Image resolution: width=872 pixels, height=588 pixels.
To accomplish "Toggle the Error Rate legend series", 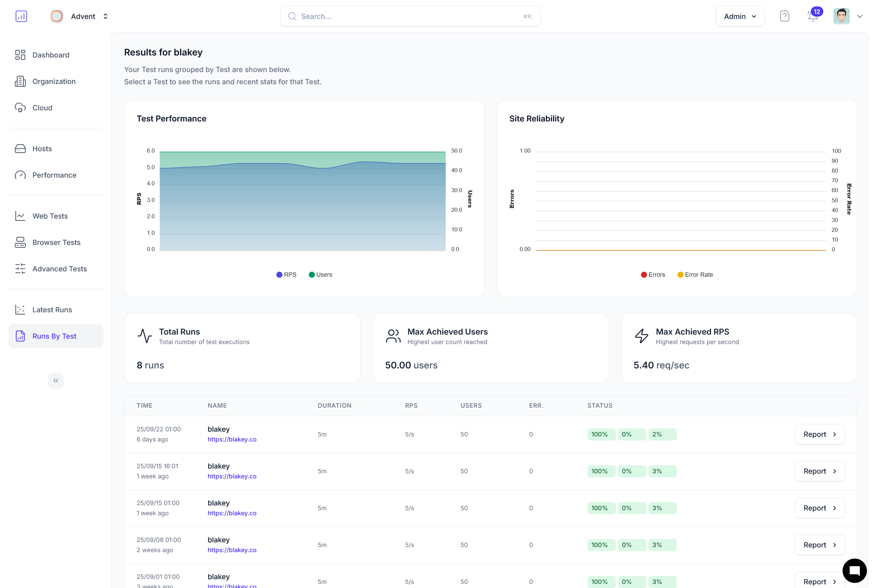I will point(695,275).
